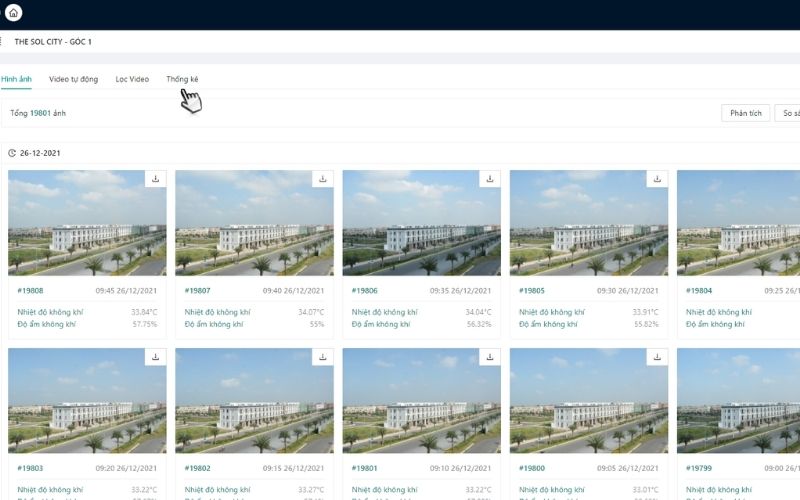Select the 26-12-2021 date header
This screenshot has height=500, width=800.
tap(40, 153)
